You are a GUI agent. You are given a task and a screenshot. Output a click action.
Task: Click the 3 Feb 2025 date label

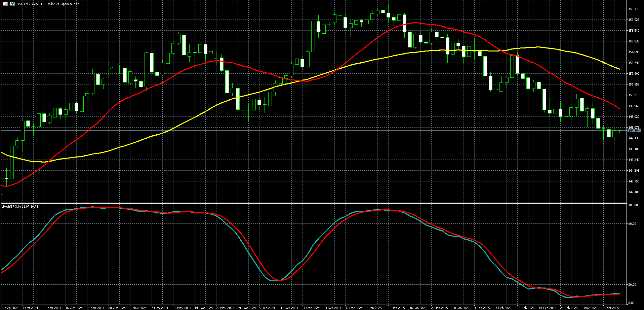(x=482, y=308)
